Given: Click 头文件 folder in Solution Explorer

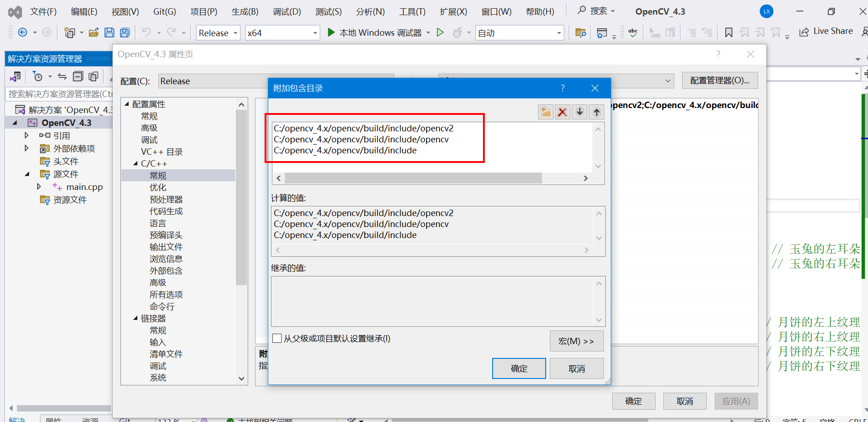Looking at the screenshot, I should (x=66, y=161).
